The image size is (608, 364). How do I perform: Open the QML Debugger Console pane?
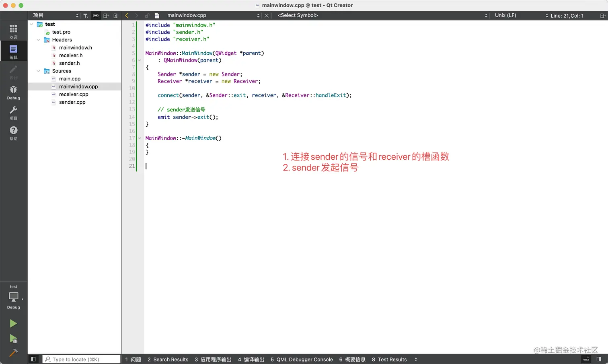point(302,360)
